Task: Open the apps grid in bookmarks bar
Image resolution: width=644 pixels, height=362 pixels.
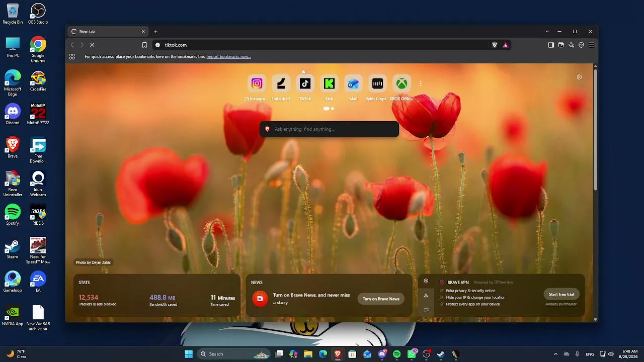Action: [x=72, y=56]
